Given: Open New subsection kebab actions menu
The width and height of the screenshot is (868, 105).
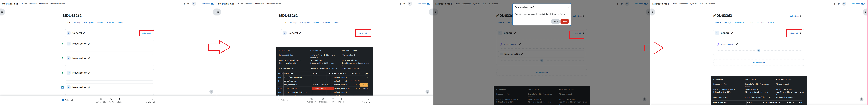Looking at the screenshot, I should (x=582, y=54).
